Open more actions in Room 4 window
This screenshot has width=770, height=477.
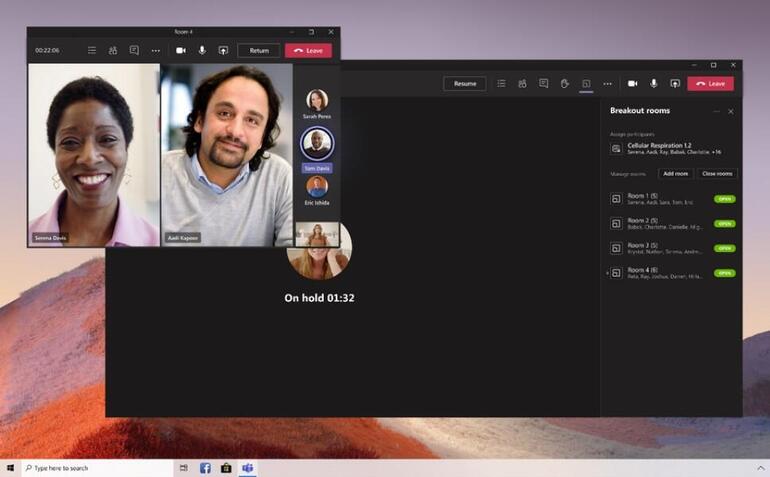point(156,51)
